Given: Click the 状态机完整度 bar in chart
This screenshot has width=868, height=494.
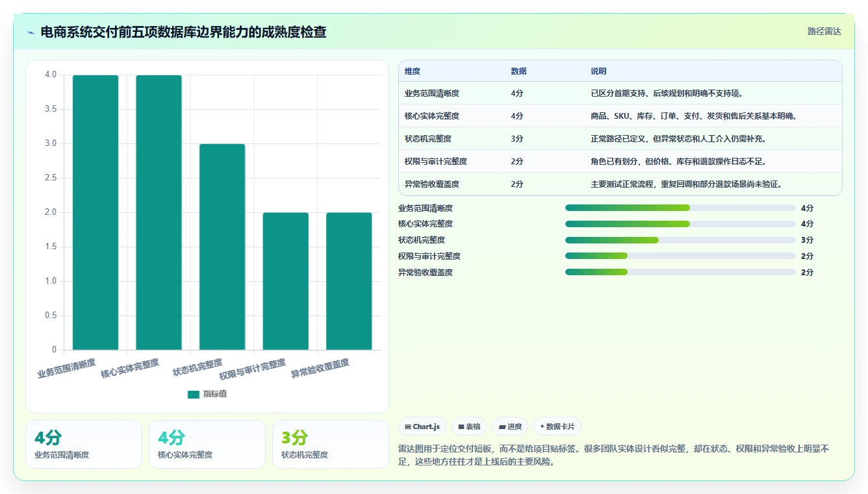Looking at the screenshot, I should tap(222, 247).
